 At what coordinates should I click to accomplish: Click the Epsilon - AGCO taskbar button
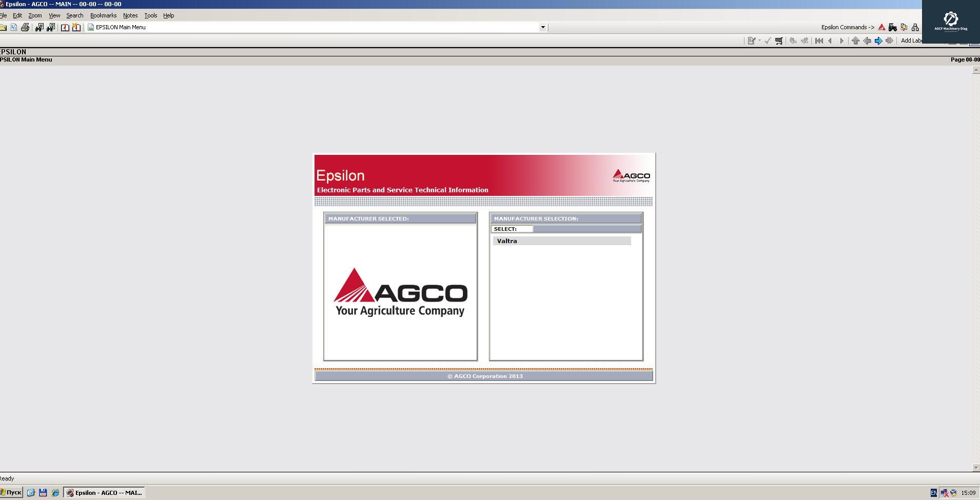(104, 492)
